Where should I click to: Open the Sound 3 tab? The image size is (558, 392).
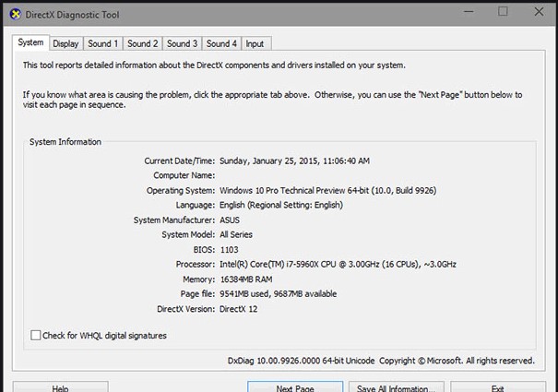coord(183,43)
